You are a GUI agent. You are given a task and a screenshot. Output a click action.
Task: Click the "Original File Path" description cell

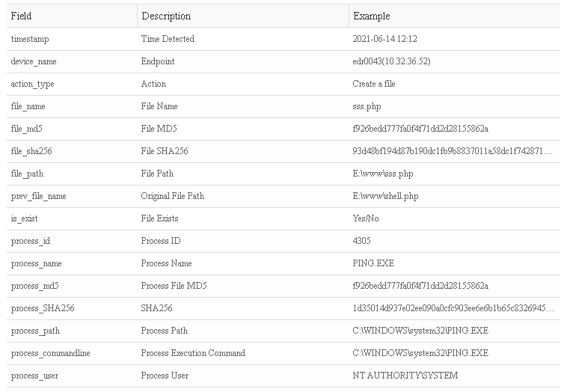[172, 196]
